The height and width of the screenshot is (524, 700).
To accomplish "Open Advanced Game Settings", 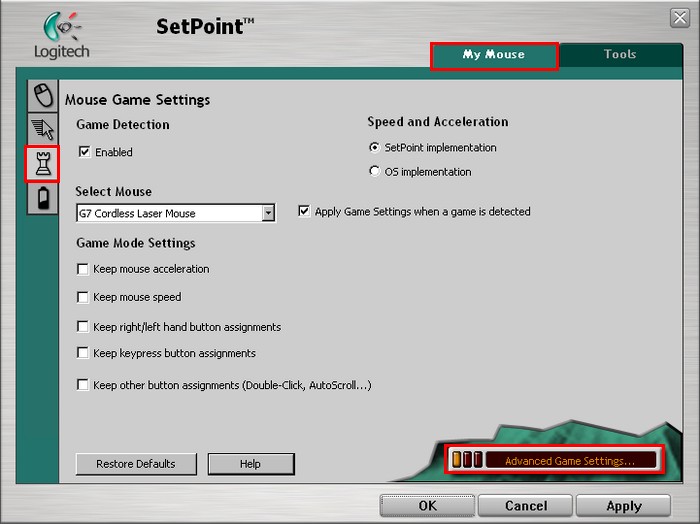I will click(554, 460).
